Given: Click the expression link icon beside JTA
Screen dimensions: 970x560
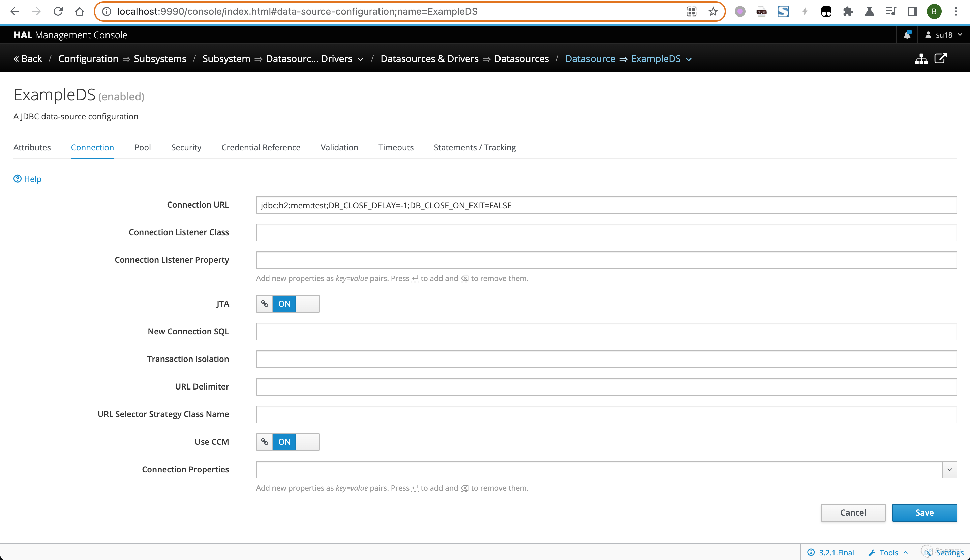Looking at the screenshot, I should coord(265,304).
